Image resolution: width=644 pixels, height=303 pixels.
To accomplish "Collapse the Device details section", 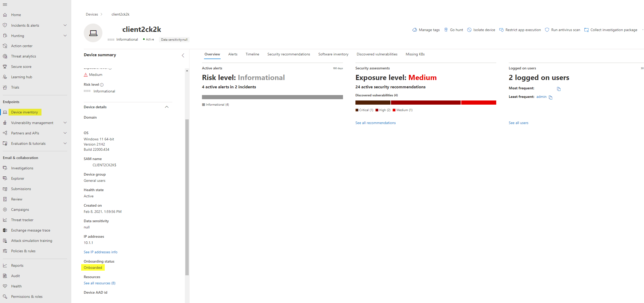I will (x=167, y=107).
